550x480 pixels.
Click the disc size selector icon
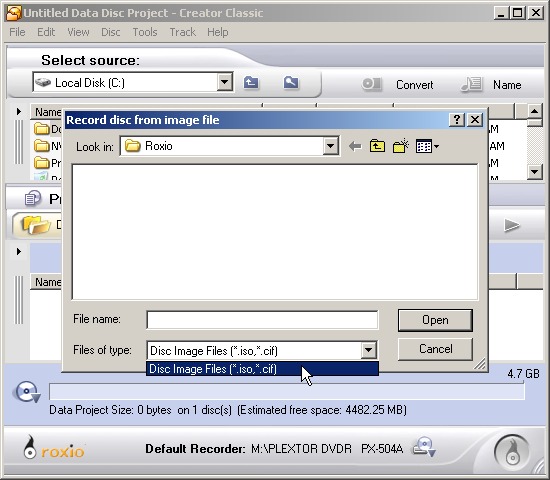pos(27,392)
